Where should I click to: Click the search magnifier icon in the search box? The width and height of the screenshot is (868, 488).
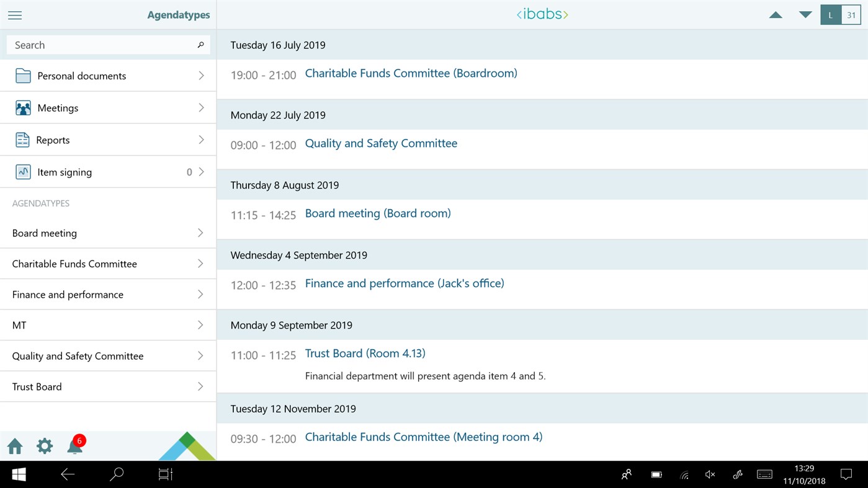(200, 45)
